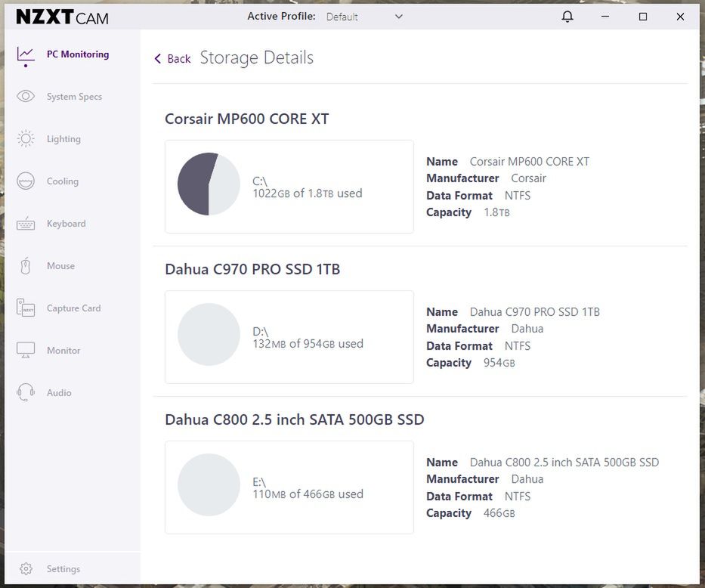The height and width of the screenshot is (588, 705).
Task: Click the Lighting sun icon
Action: tap(25, 138)
